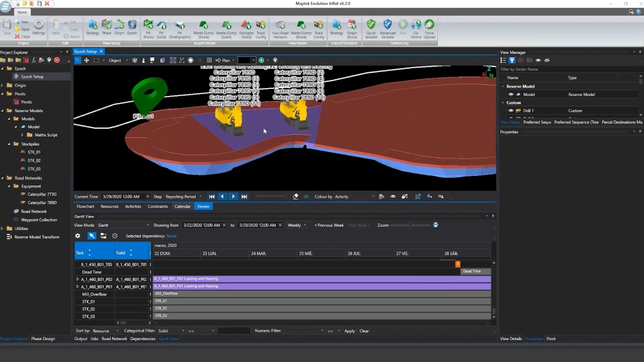Import a Pit (Block) model
This screenshot has width=644, height=362.
tap(148, 29)
